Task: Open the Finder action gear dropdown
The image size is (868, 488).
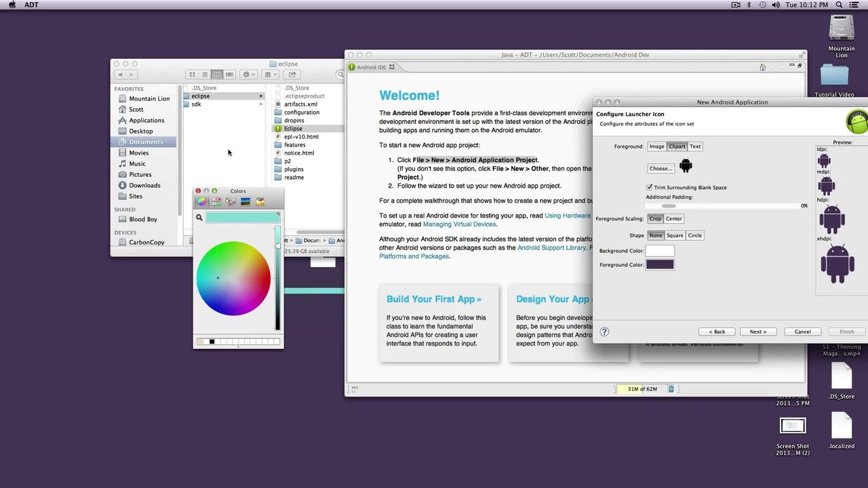Action: pos(248,75)
